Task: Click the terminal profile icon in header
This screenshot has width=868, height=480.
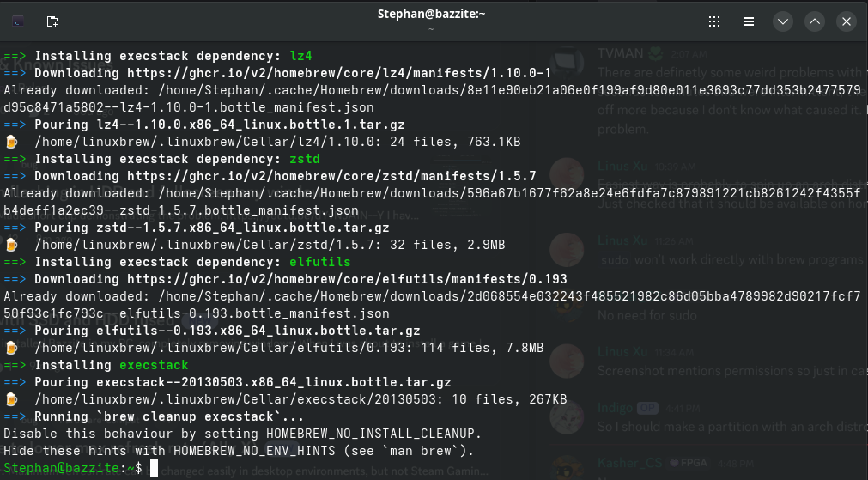Action: pos(18,21)
